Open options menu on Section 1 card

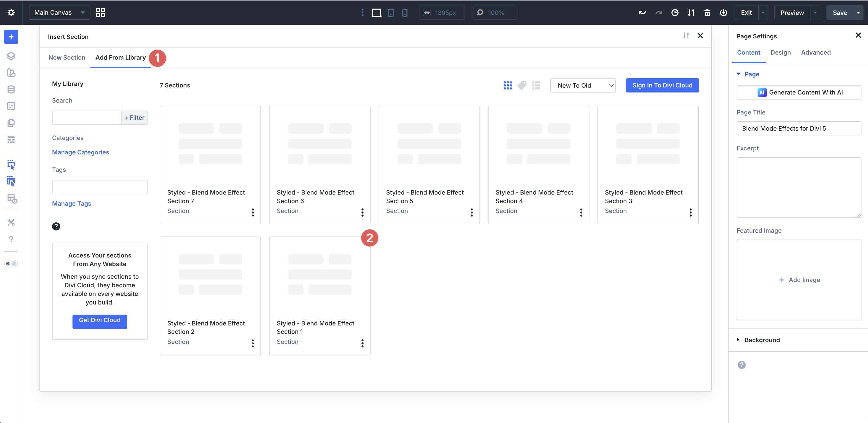coord(362,343)
